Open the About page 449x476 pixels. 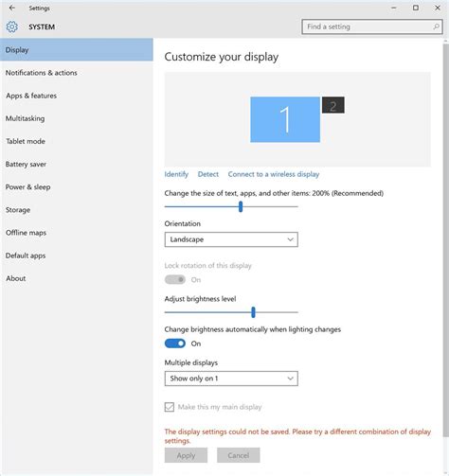(x=77, y=278)
